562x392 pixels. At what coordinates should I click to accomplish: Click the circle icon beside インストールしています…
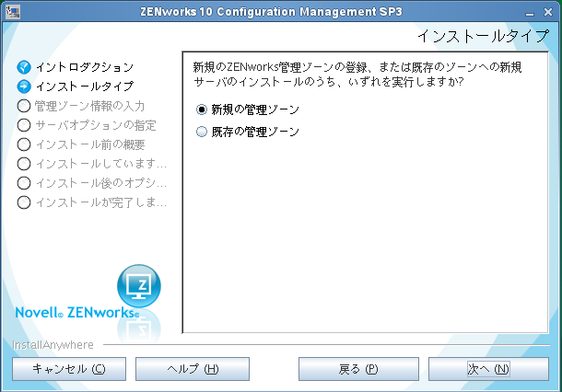click(24, 164)
